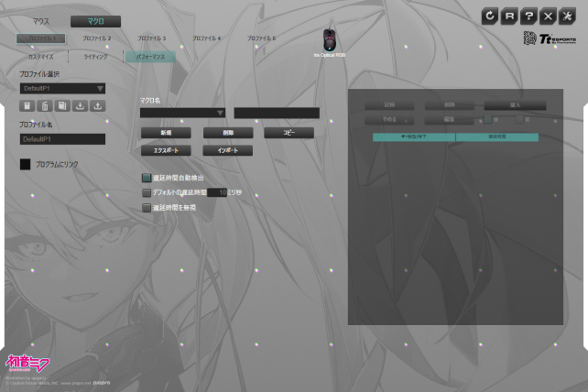Click the export profile upload-arrow icon
588x392 pixels.
(x=97, y=106)
